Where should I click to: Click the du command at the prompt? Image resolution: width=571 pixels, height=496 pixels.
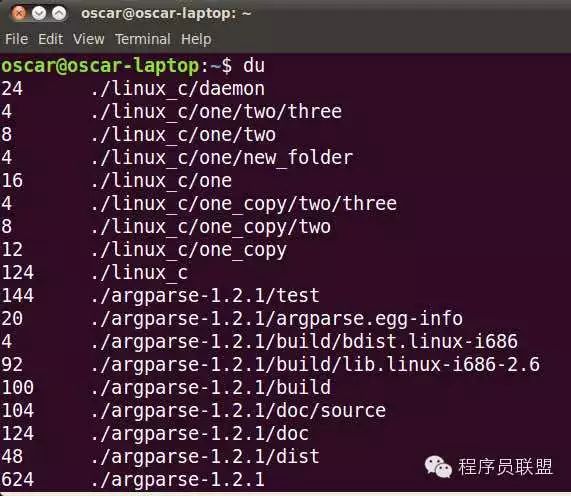point(254,66)
